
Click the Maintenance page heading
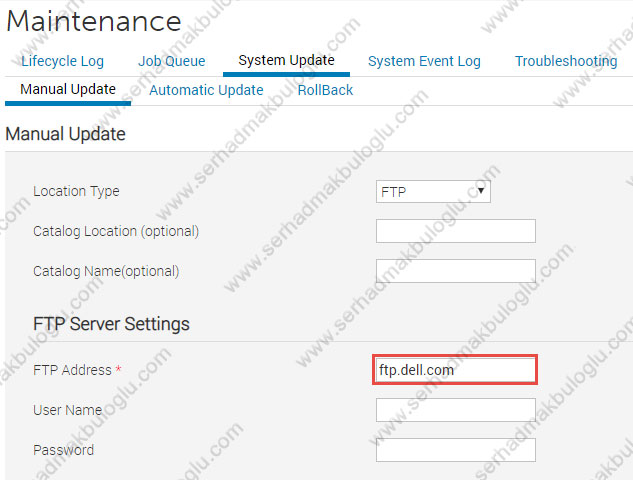pos(94,21)
